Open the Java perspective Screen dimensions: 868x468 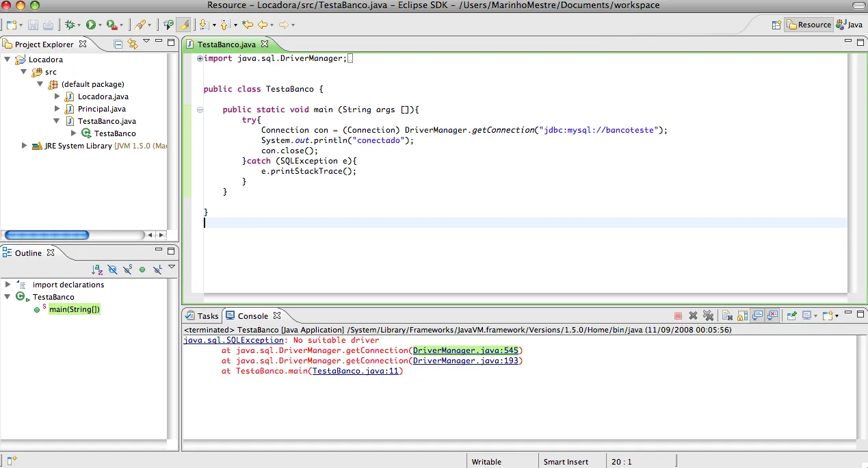(850, 25)
